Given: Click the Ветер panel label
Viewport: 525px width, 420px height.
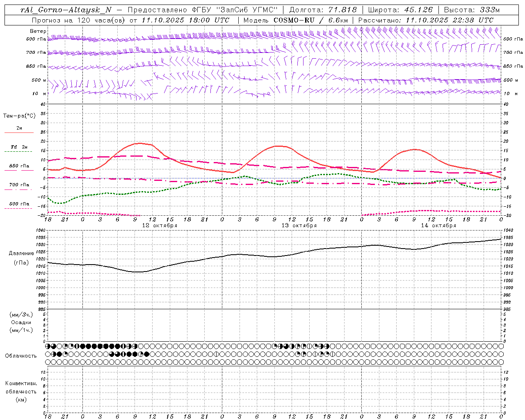Looking at the screenshot, I should pyautogui.click(x=38, y=31).
